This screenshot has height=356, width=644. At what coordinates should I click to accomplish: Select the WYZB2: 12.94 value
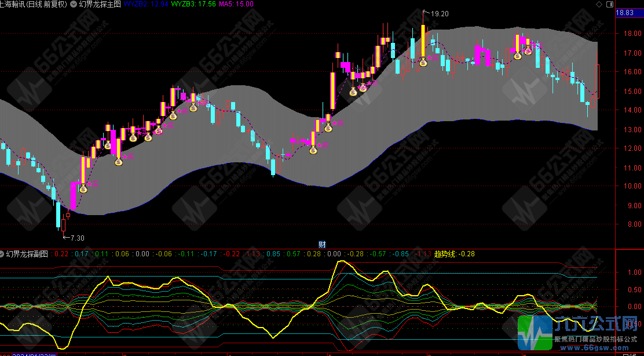[146, 4]
